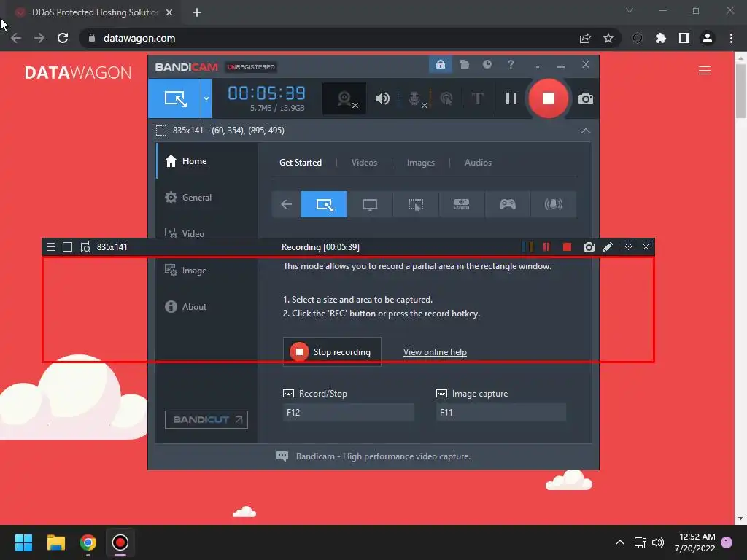Click find window icon on recording bar
Image resolution: width=747 pixels, height=560 pixels.
[x=85, y=246]
